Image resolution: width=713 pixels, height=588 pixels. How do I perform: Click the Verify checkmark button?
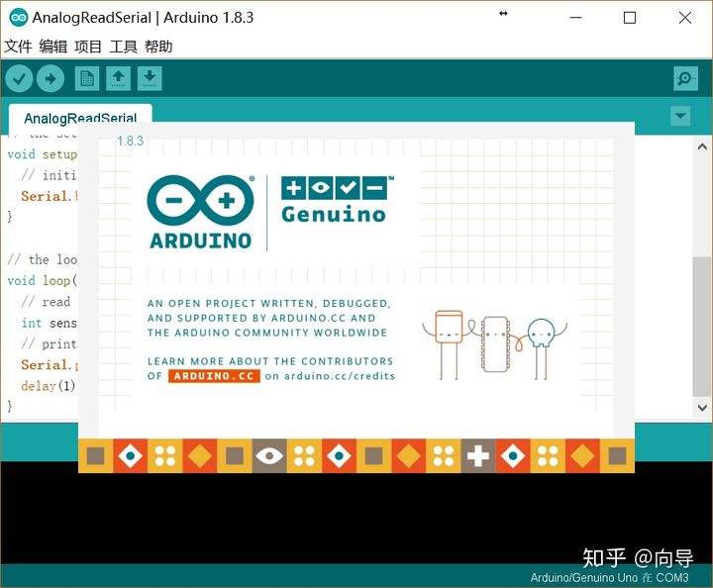click(x=19, y=78)
